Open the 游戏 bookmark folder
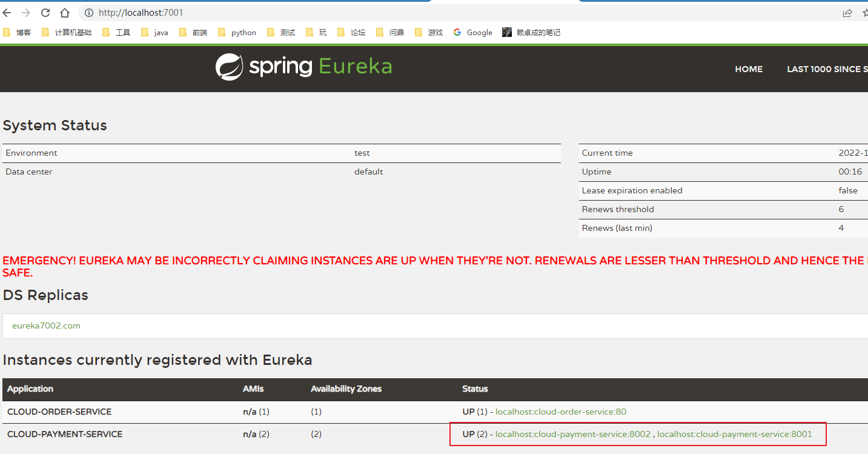Viewport: 868px width, 454px height. tap(429, 32)
